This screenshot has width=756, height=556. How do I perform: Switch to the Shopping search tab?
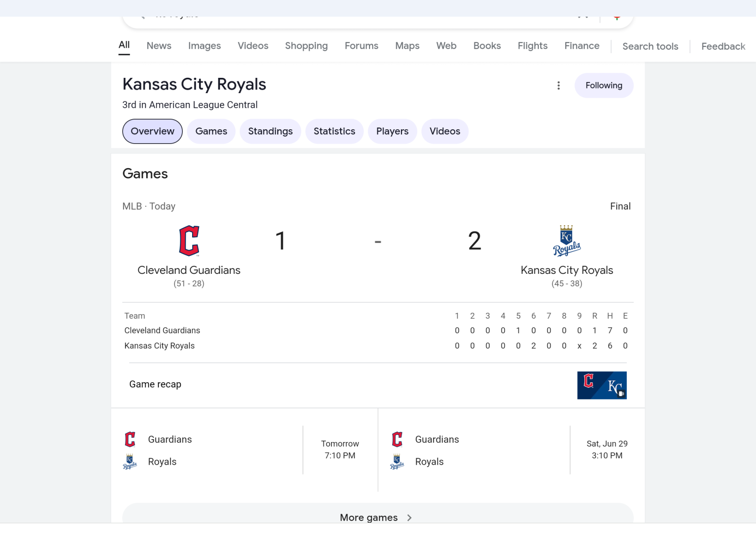[306, 45]
